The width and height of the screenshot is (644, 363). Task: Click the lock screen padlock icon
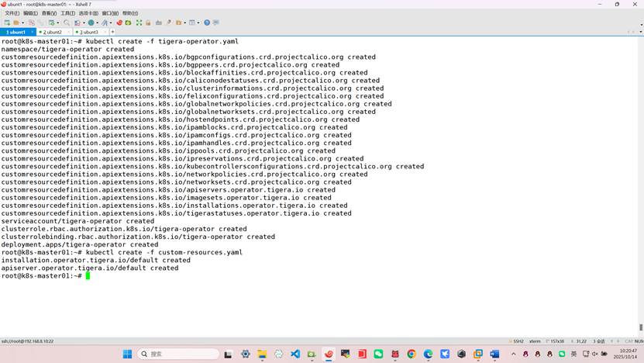coord(148,22)
